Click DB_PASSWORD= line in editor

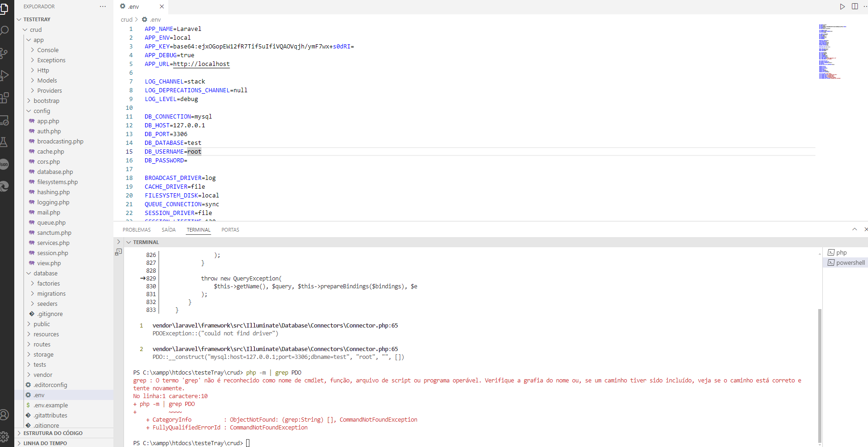click(x=166, y=161)
